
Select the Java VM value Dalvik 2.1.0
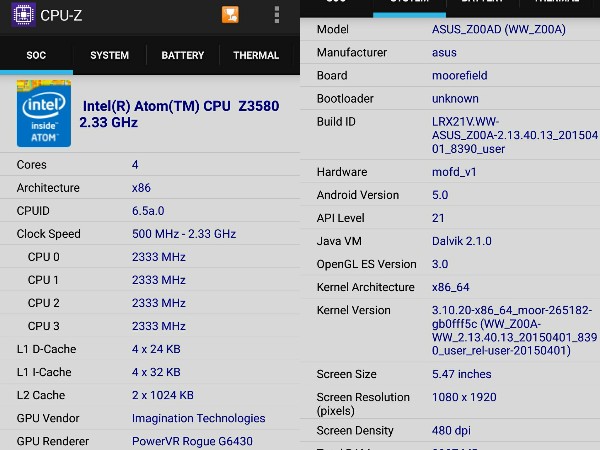[x=461, y=241]
